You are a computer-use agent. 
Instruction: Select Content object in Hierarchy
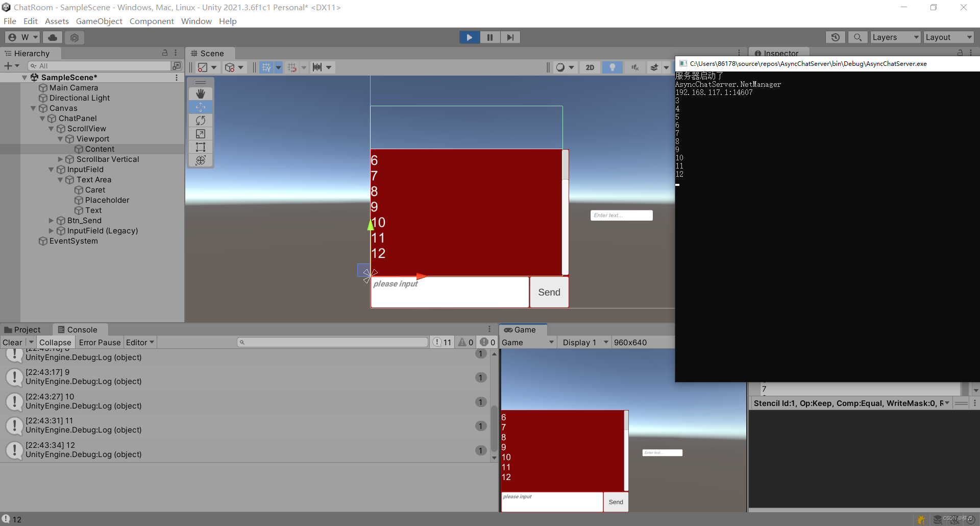coord(100,149)
